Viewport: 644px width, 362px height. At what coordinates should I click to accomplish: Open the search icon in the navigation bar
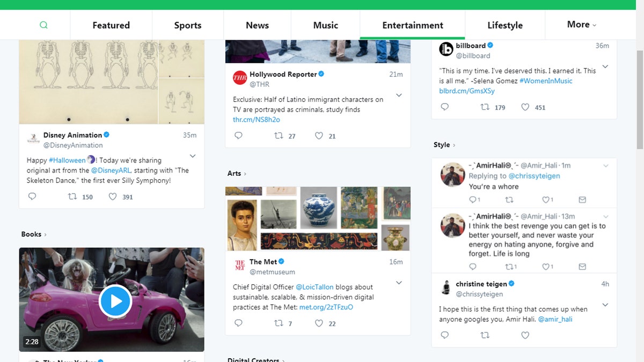tap(43, 25)
